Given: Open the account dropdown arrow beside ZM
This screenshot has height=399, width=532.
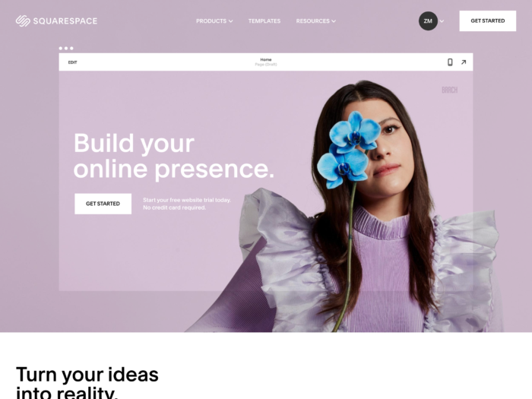Looking at the screenshot, I should point(442,21).
